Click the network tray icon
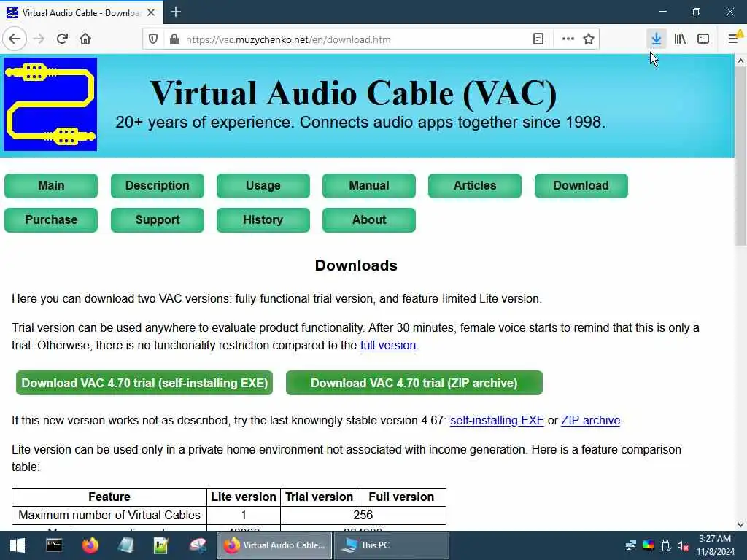 click(631, 545)
